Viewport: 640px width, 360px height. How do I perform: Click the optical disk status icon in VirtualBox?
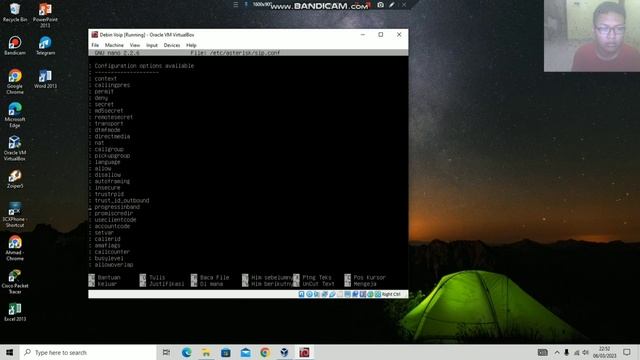point(309,294)
